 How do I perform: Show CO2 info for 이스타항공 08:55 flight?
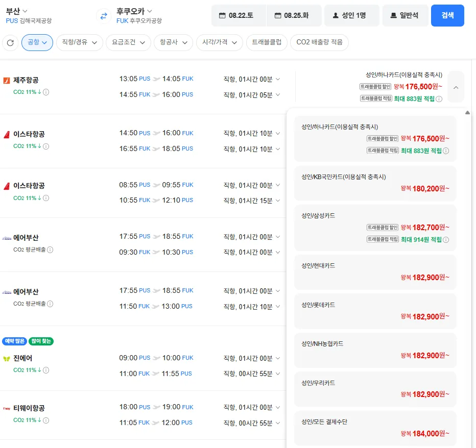point(46,198)
